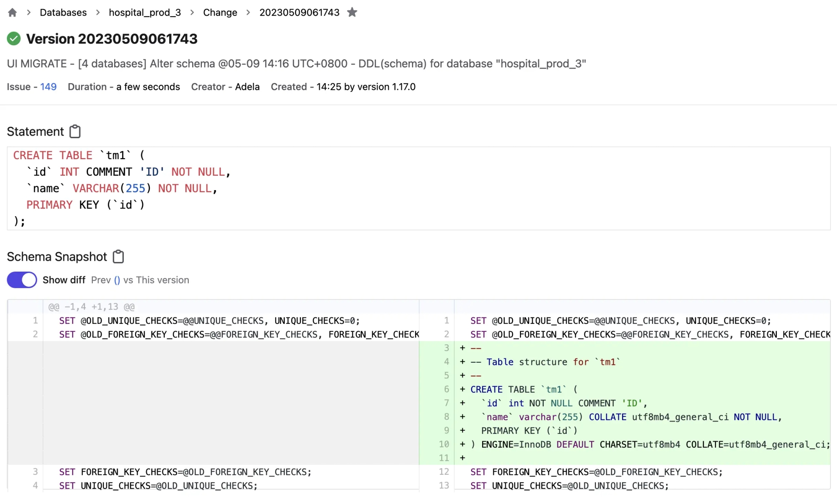Screen dimensions: 837x504
Task: Click the diff hunk header @@ -1,4 +1,13 @@
Action: pos(92,307)
